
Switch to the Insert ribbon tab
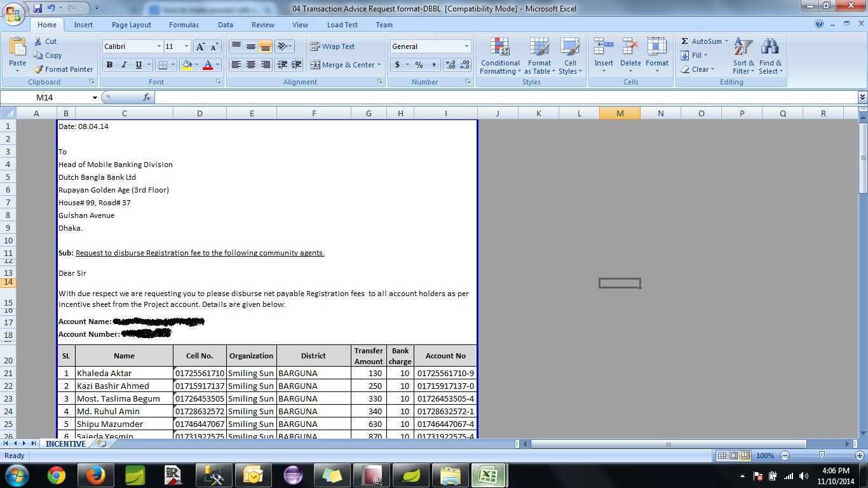(83, 25)
